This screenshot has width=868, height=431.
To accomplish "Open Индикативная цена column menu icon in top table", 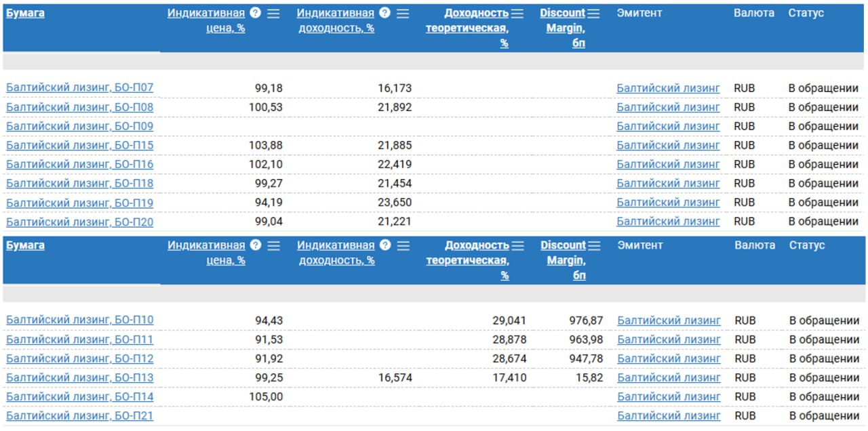I will coord(273,14).
